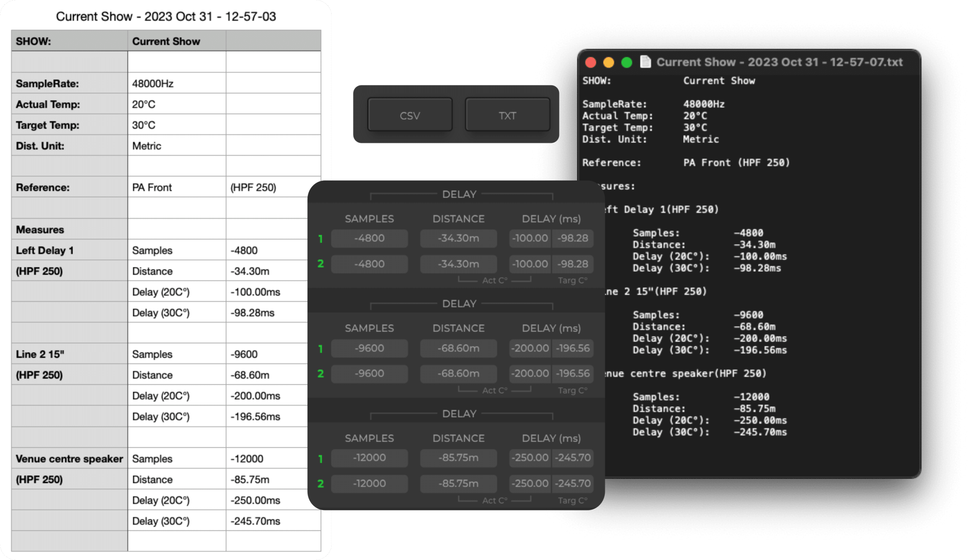The height and width of the screenshot is (560, 971).
Task: Click the -68.60m distance field in second delay row 2
Action: tap(458, 373)
